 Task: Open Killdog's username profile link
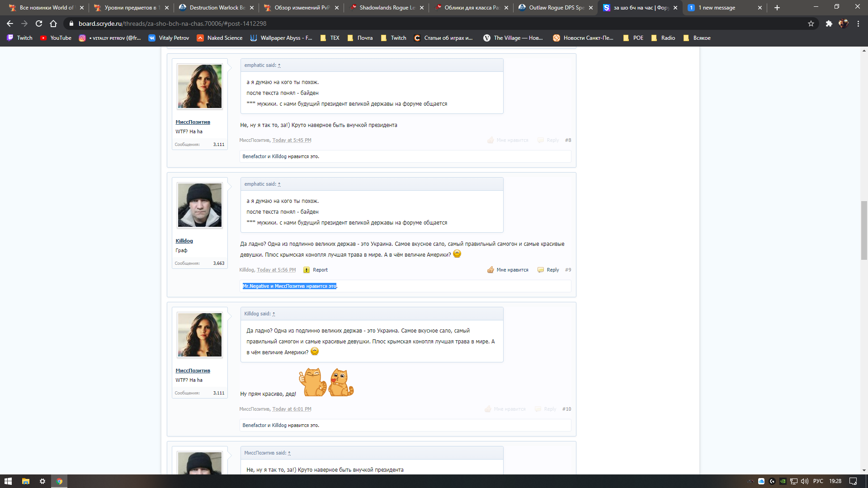[184, 241]
